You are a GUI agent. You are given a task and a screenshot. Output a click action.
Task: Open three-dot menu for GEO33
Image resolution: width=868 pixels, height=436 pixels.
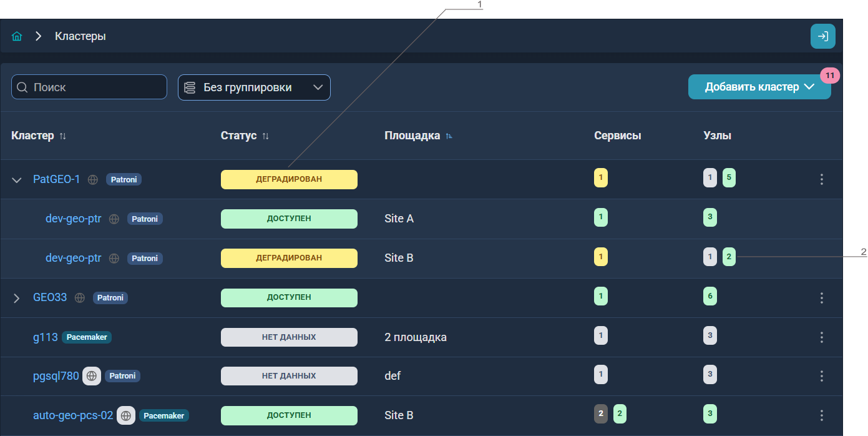pos(822,298)
